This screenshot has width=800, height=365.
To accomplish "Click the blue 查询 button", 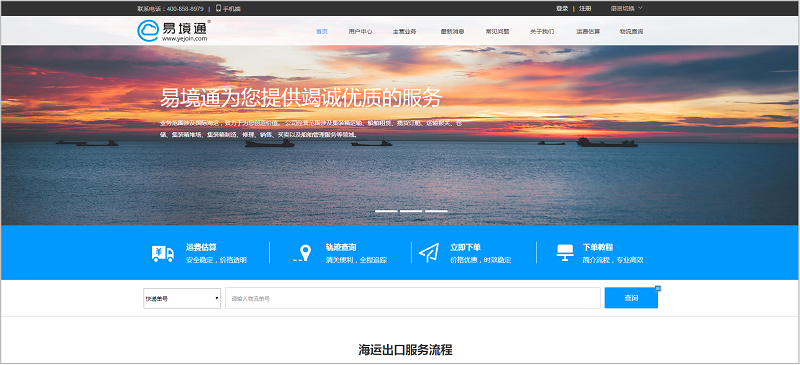I will coord(631,298).
